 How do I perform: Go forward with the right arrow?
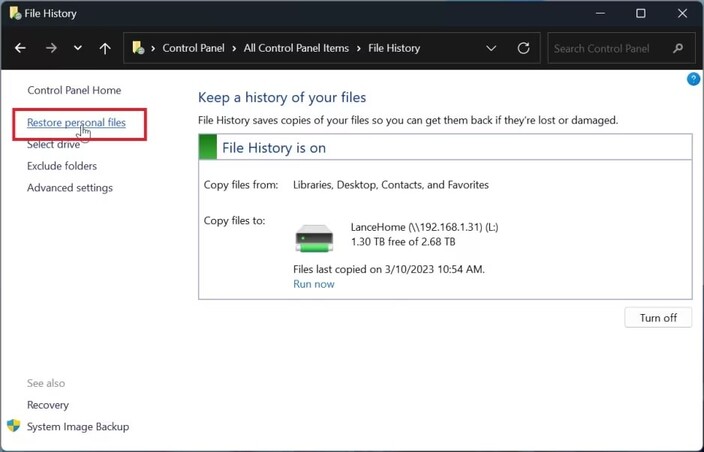click(x=51, y=48)
